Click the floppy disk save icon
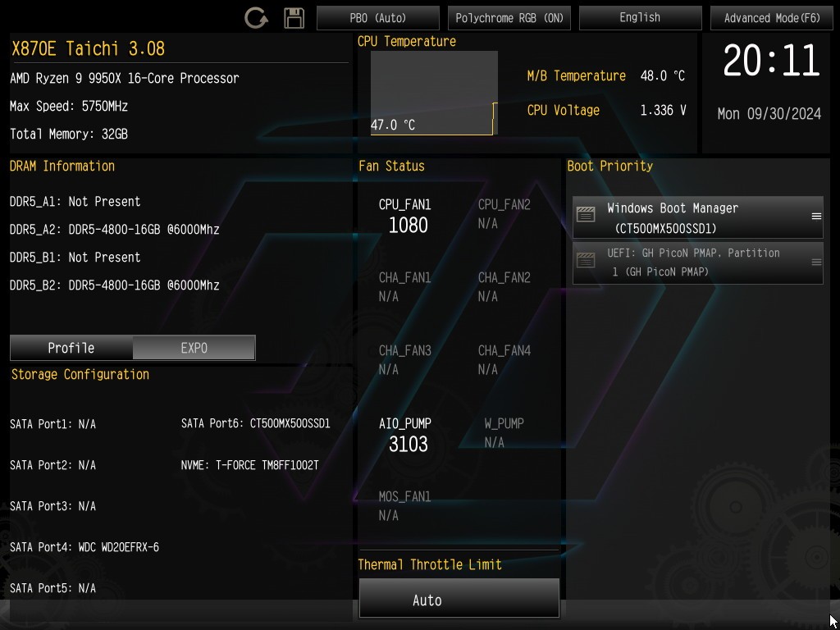 coord(294,18)
